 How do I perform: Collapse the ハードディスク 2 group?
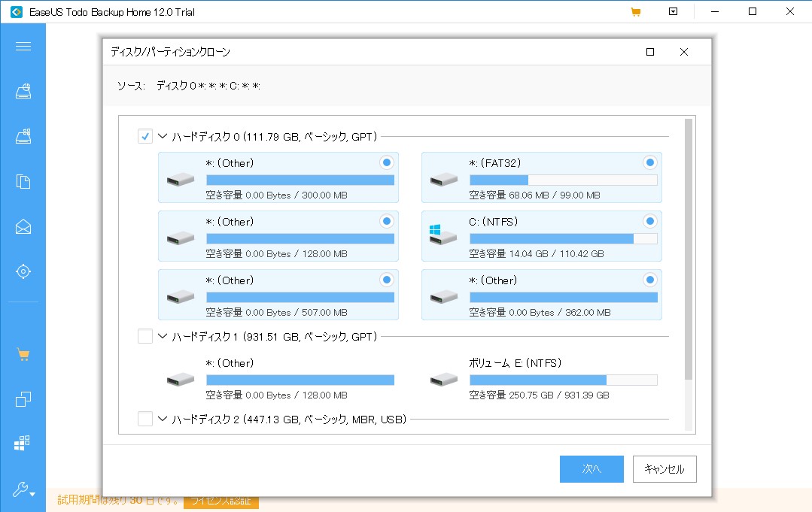(163, 419)
